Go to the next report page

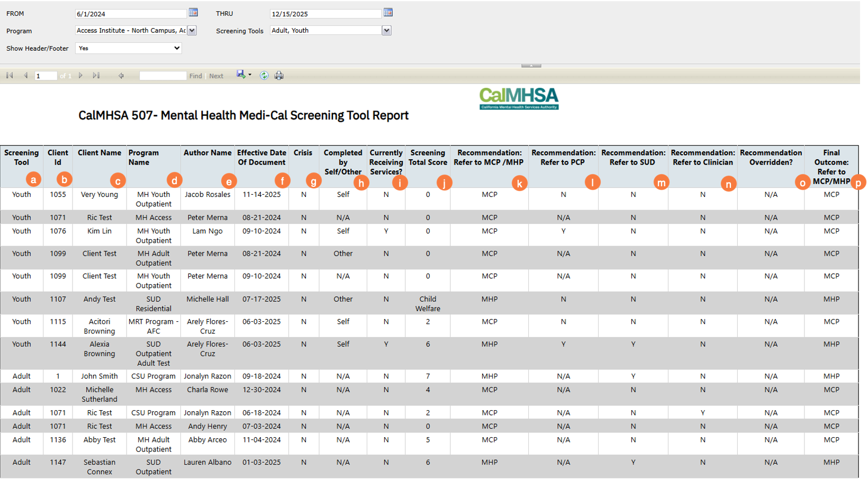click(80, 76)
